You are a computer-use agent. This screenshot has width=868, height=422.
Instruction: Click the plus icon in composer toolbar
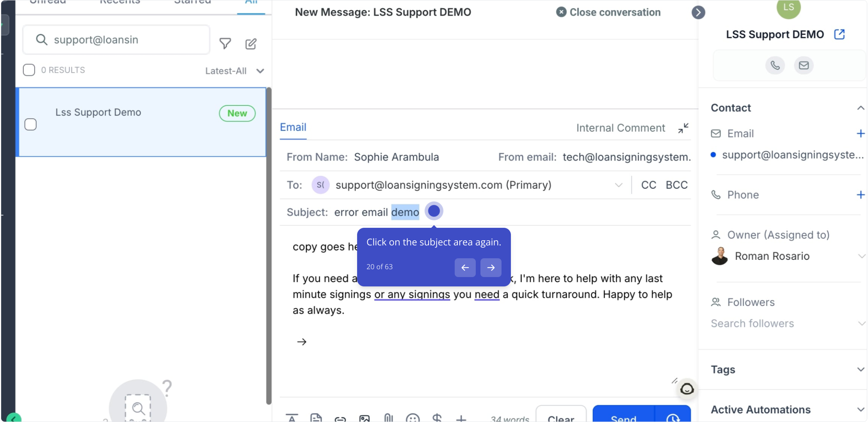point(461,418)
